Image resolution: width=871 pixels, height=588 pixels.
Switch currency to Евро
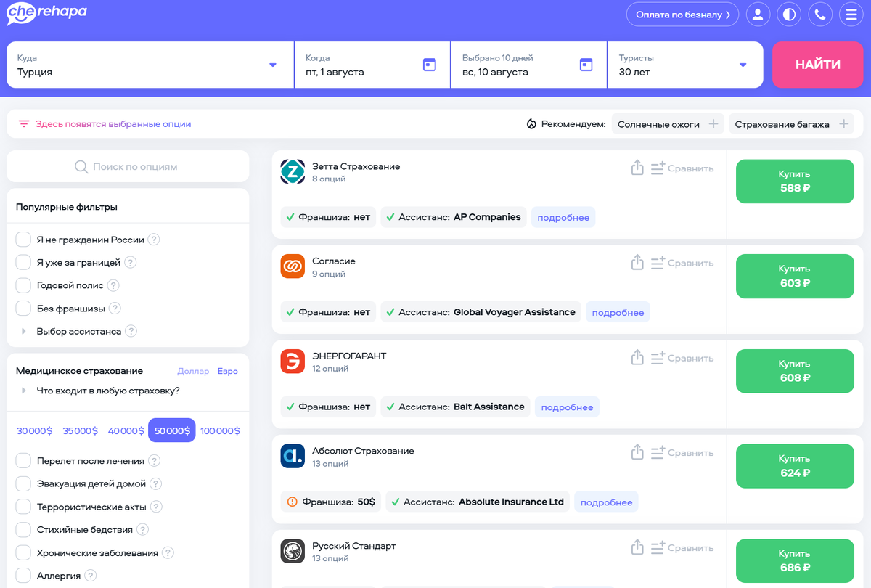pyautogui.click(x=227, y=371)
